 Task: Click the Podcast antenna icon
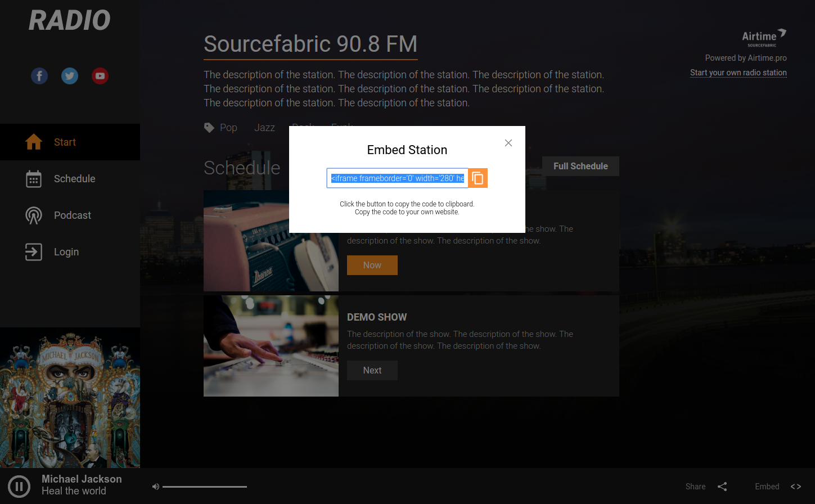click(x=34, y=215)
